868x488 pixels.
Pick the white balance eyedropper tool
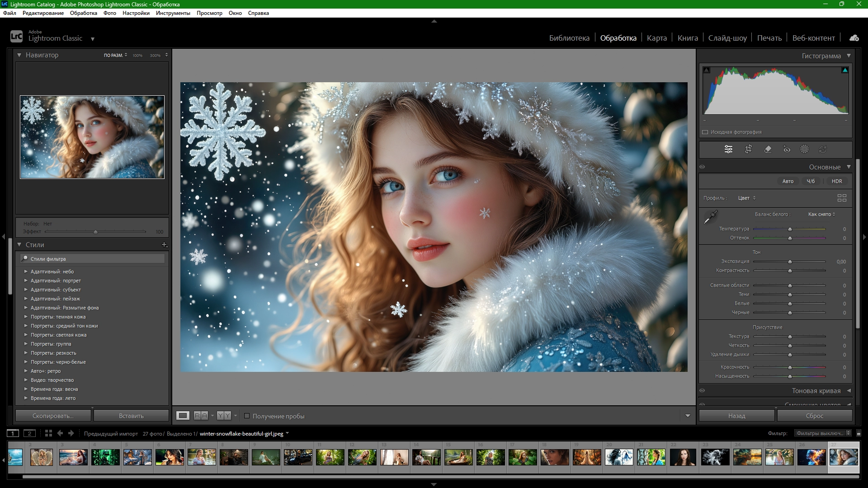[x=711, y=217]
